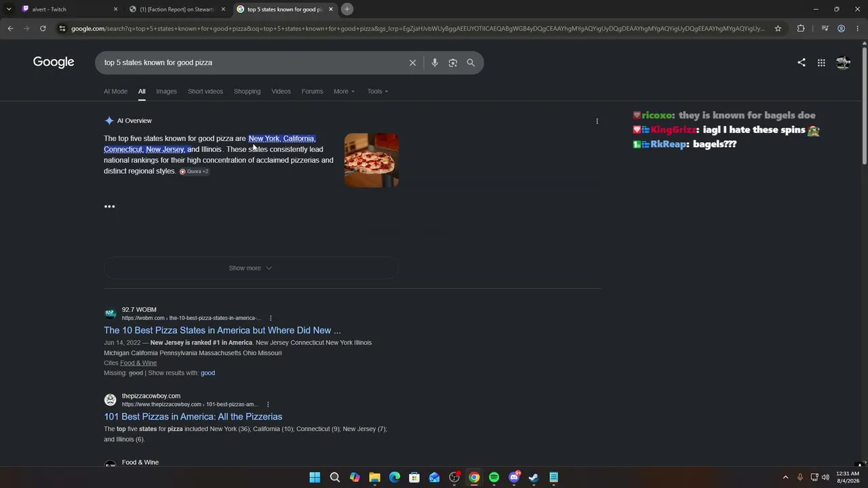Switch to the Videos results tab

[281, 91]
